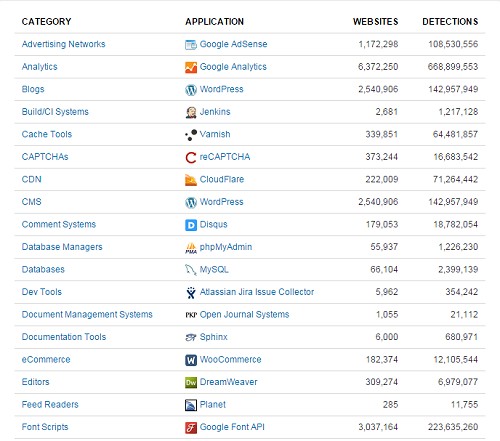This screenshot has width=500, height=441.
Task: Follow the reCAPTCHA application link
Action: [225, 157]
